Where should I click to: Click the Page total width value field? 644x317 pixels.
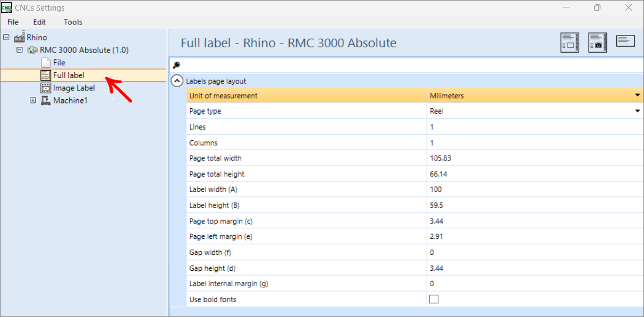535,158
